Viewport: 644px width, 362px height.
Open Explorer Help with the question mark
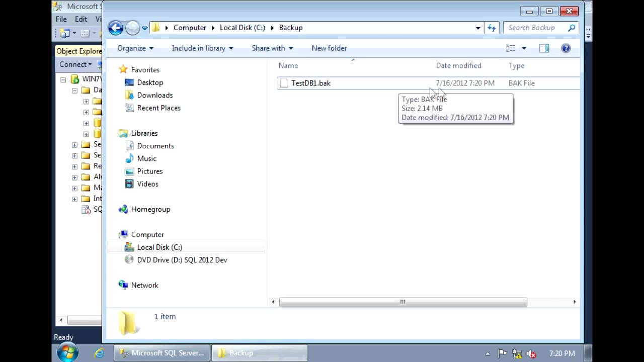(566, 48)
